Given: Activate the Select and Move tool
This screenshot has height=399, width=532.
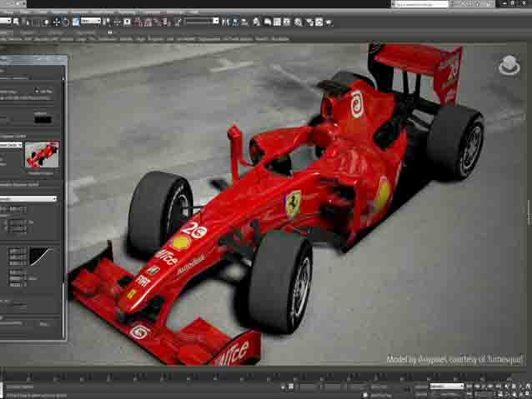Looking at the screenshot, I should click(x=57, y=22).
